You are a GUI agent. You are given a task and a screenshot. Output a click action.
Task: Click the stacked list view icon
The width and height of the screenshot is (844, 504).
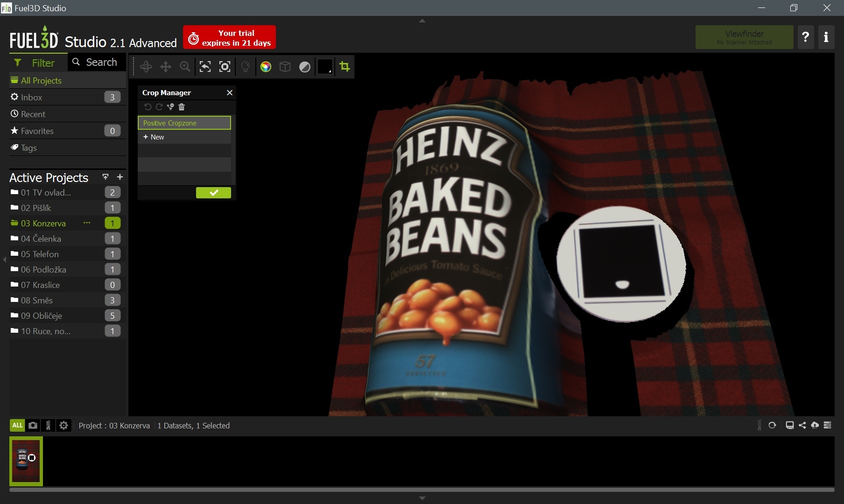click(x=828, y=425)
